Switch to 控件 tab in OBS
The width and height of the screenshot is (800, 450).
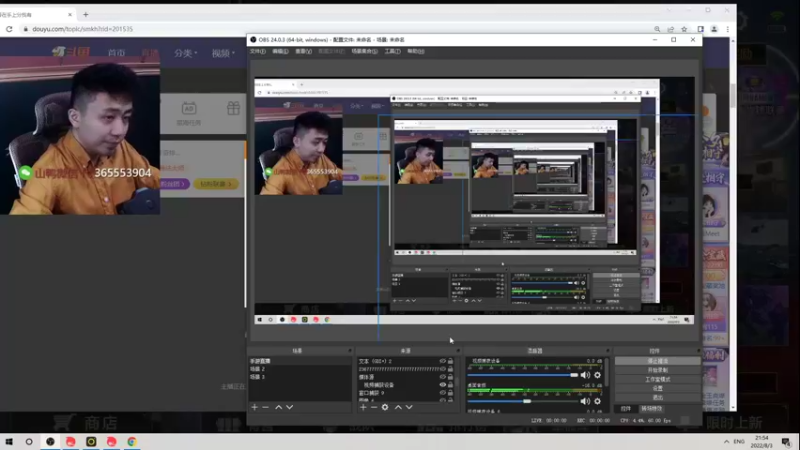[x=626, y=409]
